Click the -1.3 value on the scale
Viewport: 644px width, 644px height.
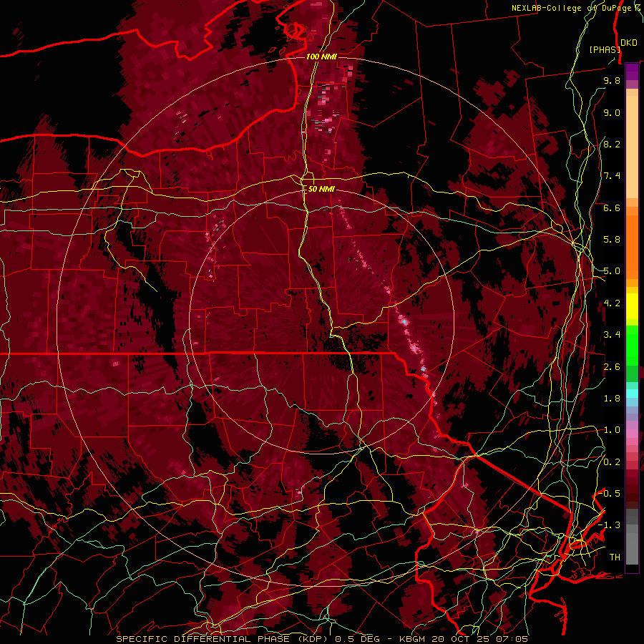pyautogui.click(x=610, y=525)
